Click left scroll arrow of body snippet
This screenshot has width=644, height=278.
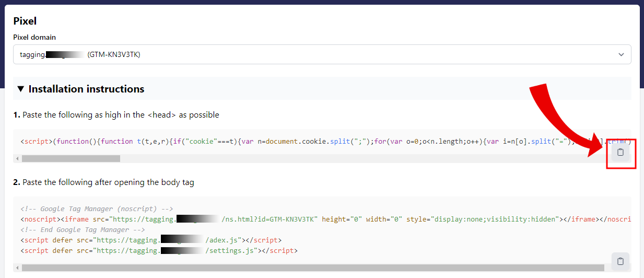[17, 268]
